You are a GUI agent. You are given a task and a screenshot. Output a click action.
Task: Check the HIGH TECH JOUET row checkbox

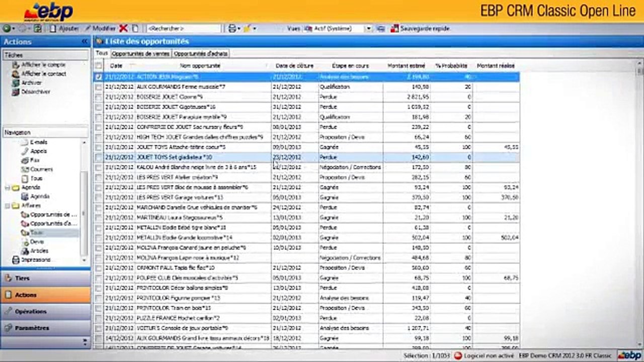tap(99, 137)
